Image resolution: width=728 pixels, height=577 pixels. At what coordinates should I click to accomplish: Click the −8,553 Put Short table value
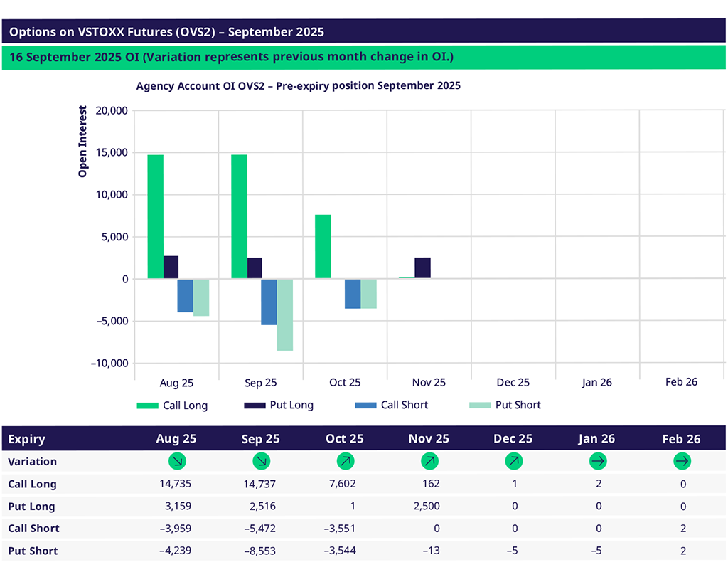tap(259, 551)
